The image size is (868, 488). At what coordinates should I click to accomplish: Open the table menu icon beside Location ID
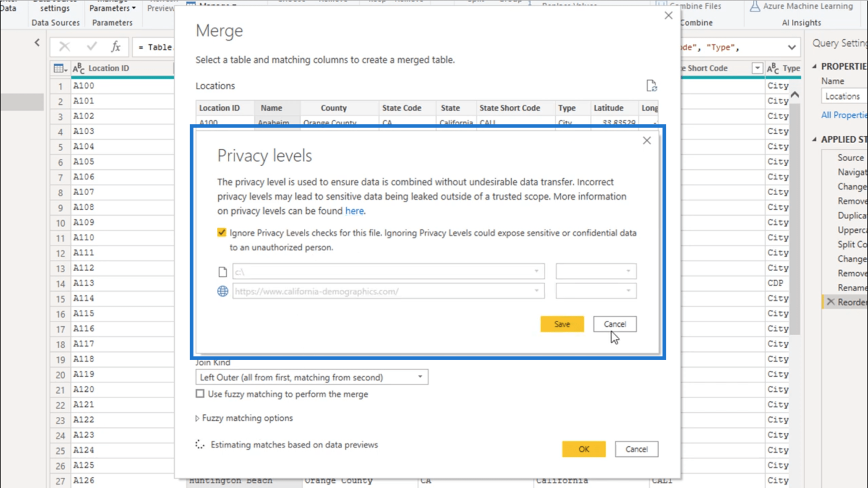pyautogui.click(x=60, y=68)
